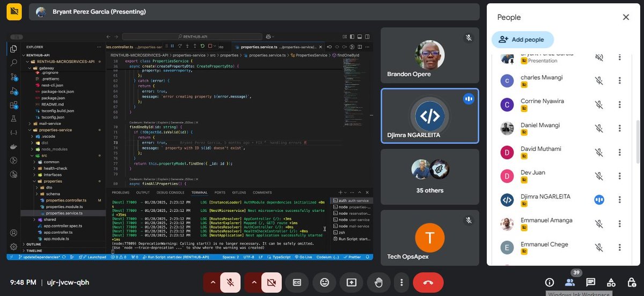Close the People side panel
644x296 pixels.
point(626,17)
